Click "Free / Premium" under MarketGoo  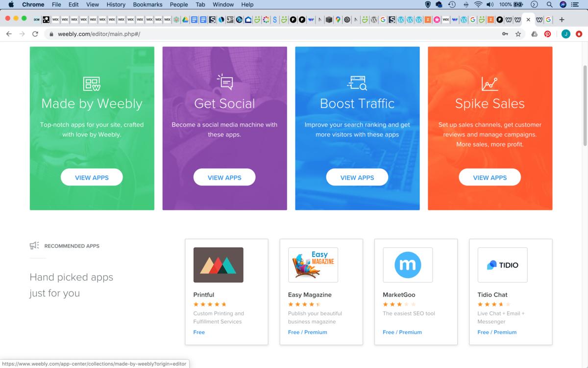click(402, 332)
